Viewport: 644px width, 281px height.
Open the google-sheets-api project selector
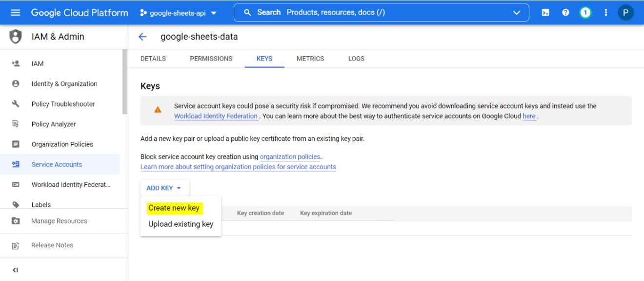178,13
